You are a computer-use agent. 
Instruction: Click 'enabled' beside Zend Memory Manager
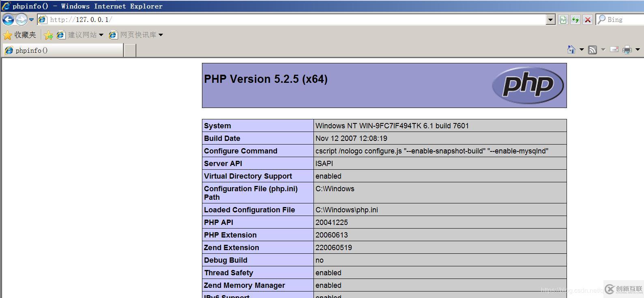pyautogui.click(x=328, y=285)
